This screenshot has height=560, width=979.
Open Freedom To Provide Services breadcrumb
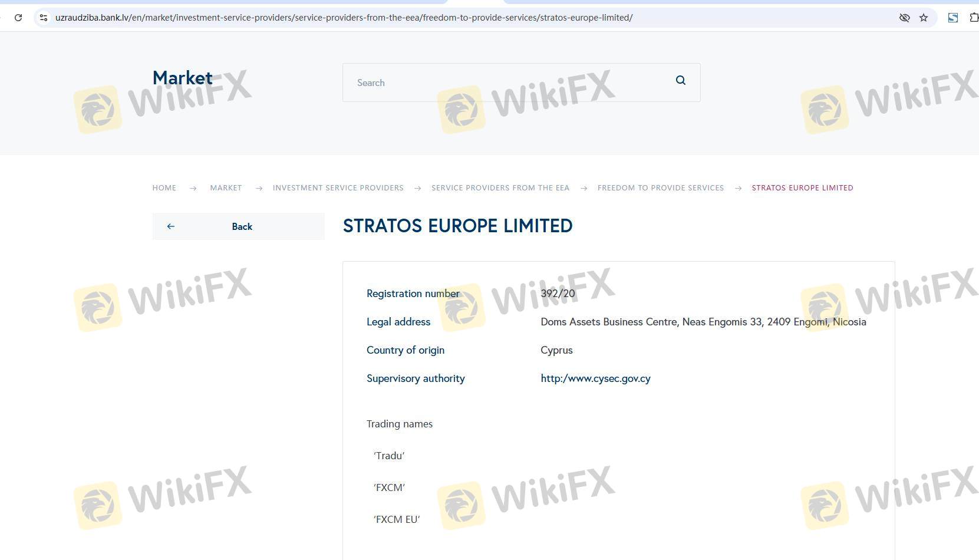660,188
